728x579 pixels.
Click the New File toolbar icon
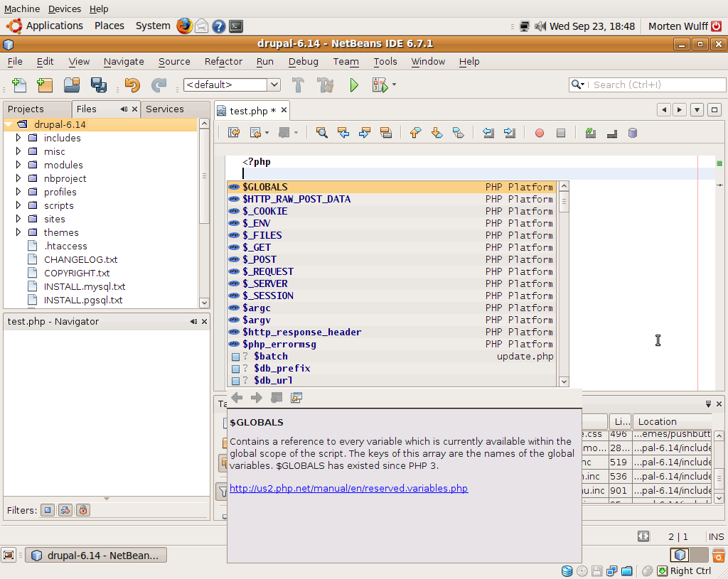[19, 85]
